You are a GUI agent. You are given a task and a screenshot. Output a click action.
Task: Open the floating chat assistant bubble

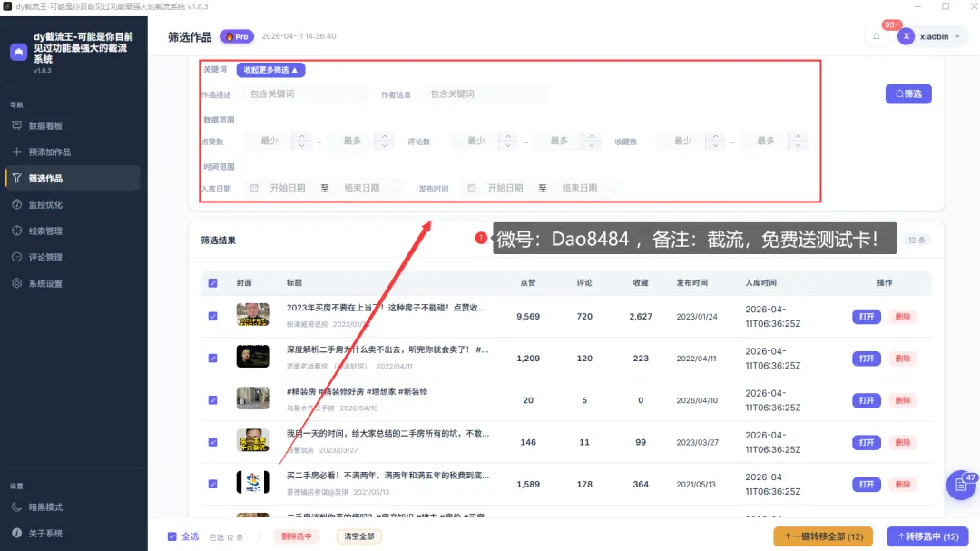tap(960, 485)
